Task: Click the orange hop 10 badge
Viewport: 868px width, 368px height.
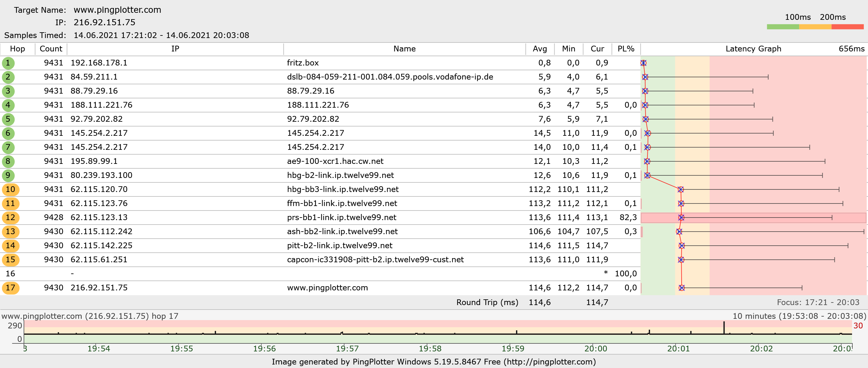Action: (11, 189)
